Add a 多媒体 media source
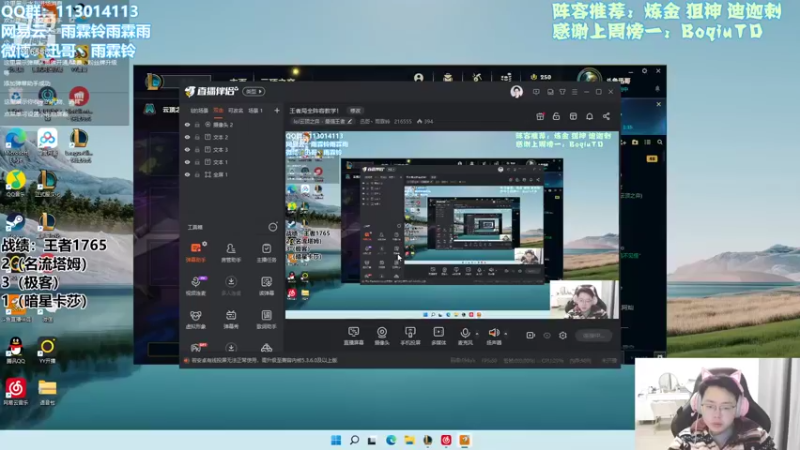This screenshot has width=800, height=450. [438, 336]
